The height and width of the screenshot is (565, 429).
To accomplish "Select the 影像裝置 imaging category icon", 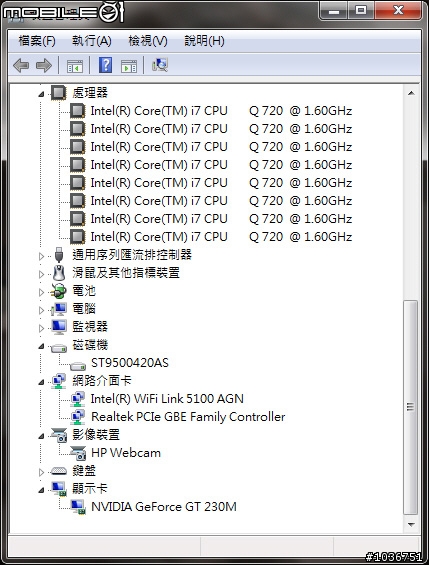I will (x=59, y=435).
